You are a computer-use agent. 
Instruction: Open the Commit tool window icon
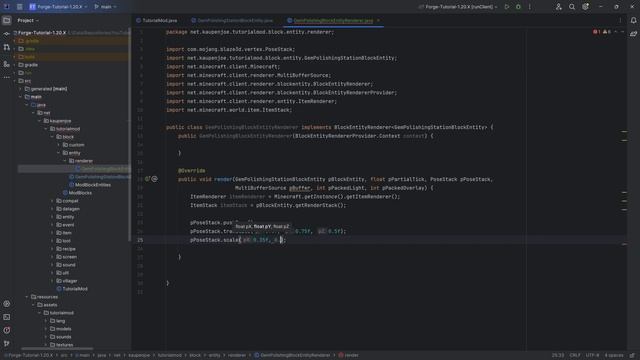click(7, 34)
